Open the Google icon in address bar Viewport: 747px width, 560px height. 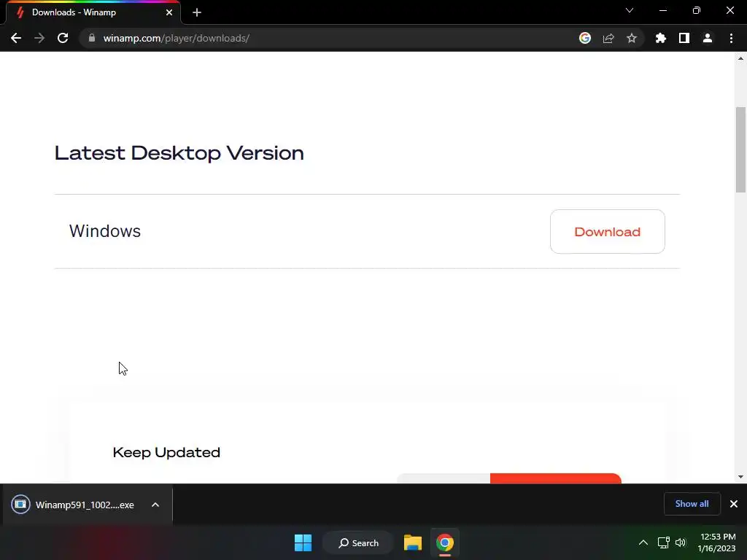(x=585, y=38)
